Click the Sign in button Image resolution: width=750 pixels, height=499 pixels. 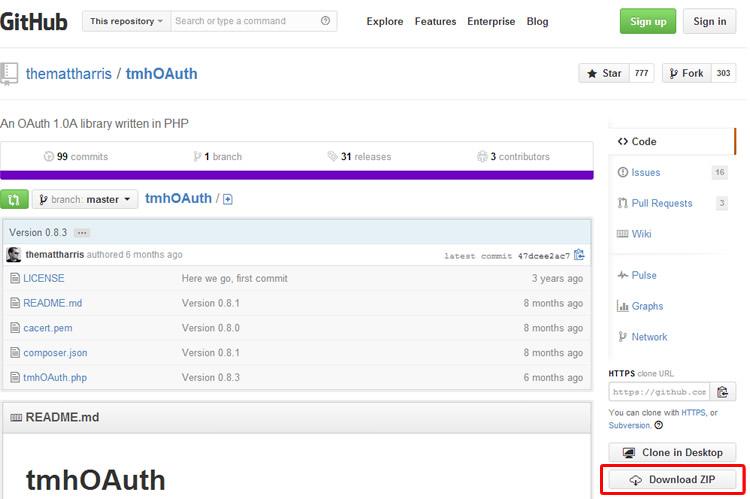point(709,21)
